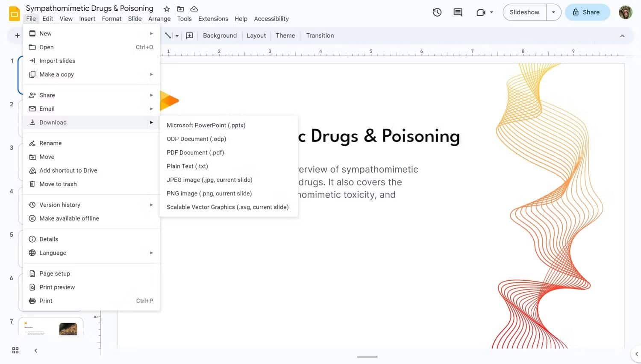Choose PDF Document (.pdf) download

[x=195, y=153]
